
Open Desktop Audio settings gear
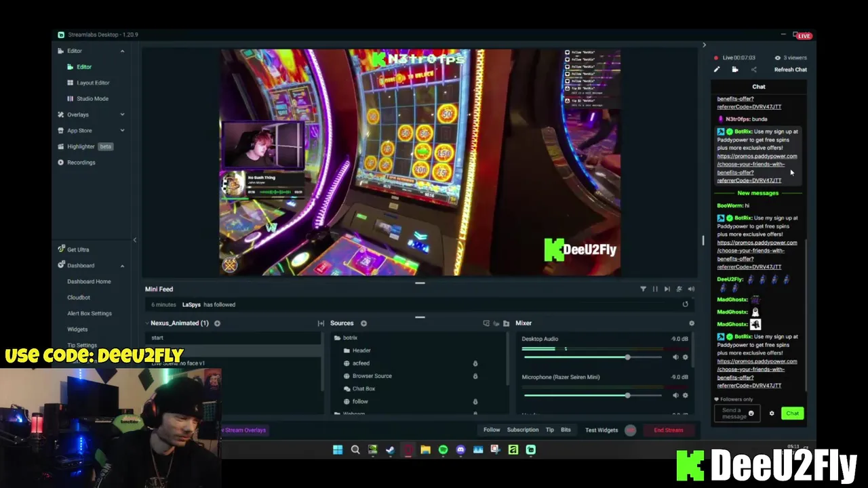[x=685, y=357]
